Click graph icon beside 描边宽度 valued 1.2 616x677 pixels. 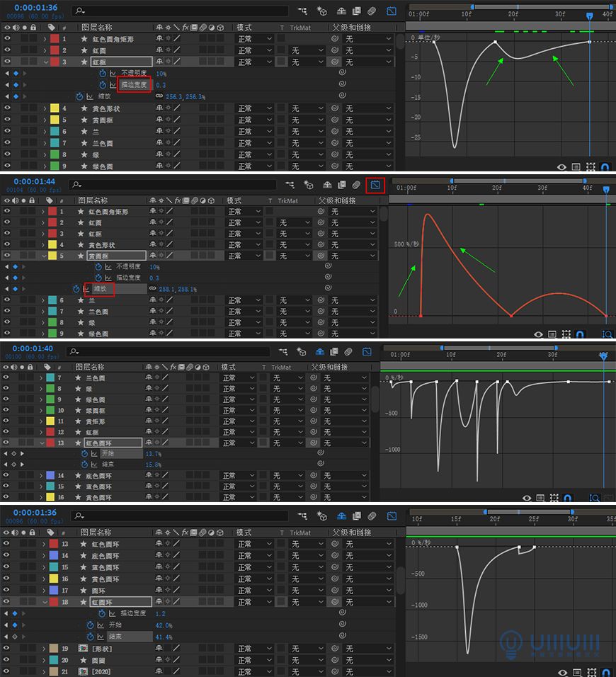(x=112, y=613)
